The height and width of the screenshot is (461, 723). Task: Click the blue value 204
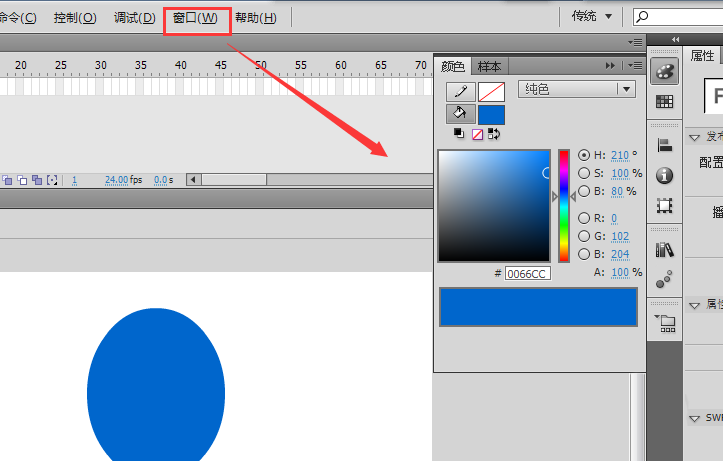click(620, 255)
